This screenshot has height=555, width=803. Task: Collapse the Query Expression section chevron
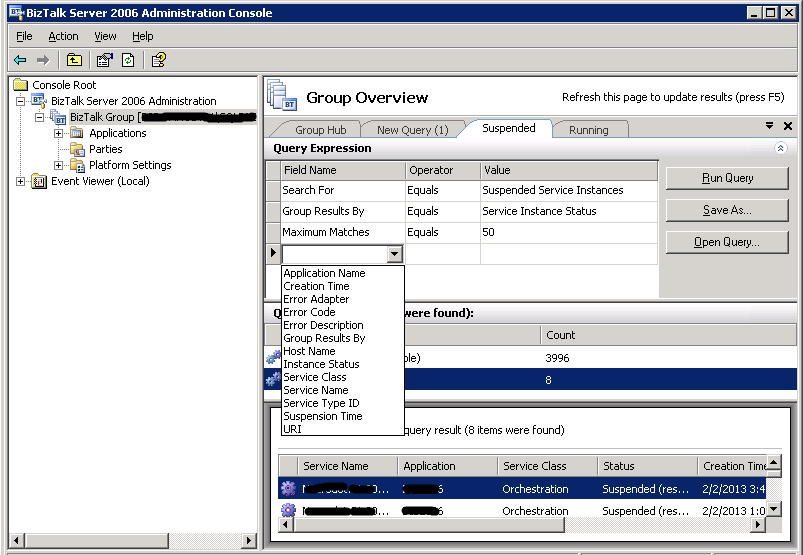click(x=780, y=148)
